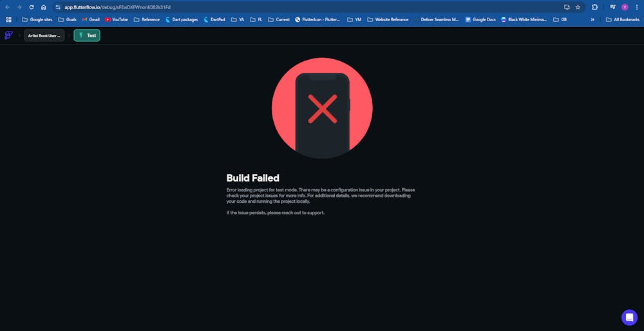
Task: Open the media control icon in toolbar
Action: click(612, 7)
